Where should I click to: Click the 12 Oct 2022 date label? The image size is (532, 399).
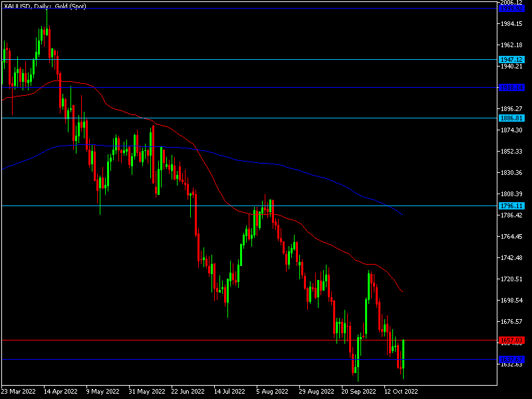click(401, 392)
